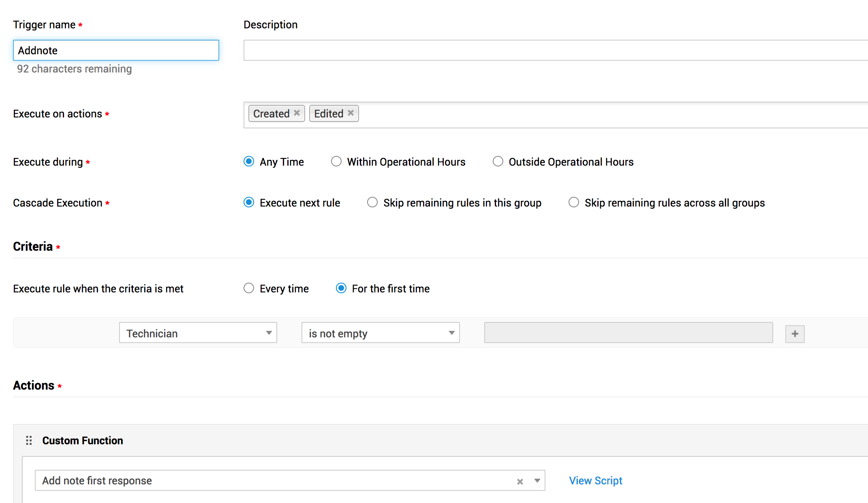The height and width of the screenshot is (503, 868).
Task: Open the 'is not empty' condition dropdown
Action: pyautogui.click(x=380, y=333)
